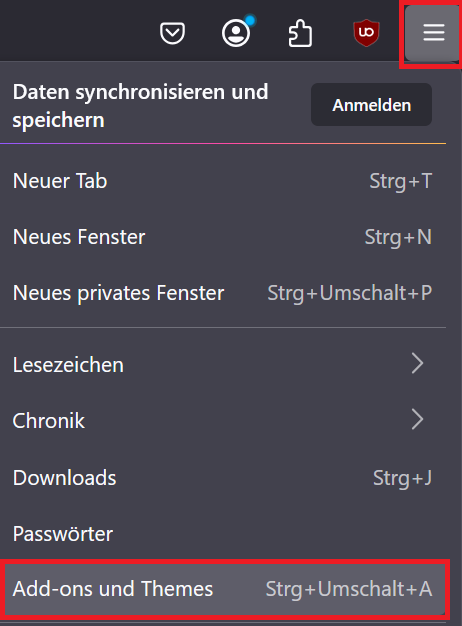Click the uBlock Origin shield icon

[x=366, y=33]
